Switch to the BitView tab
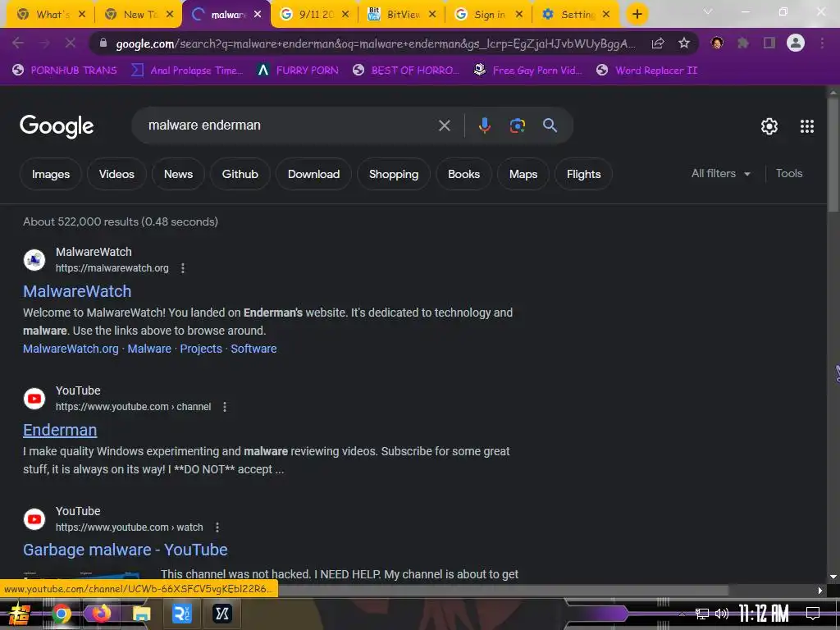Viewport: 840px width, 630px height. point(402,15)
